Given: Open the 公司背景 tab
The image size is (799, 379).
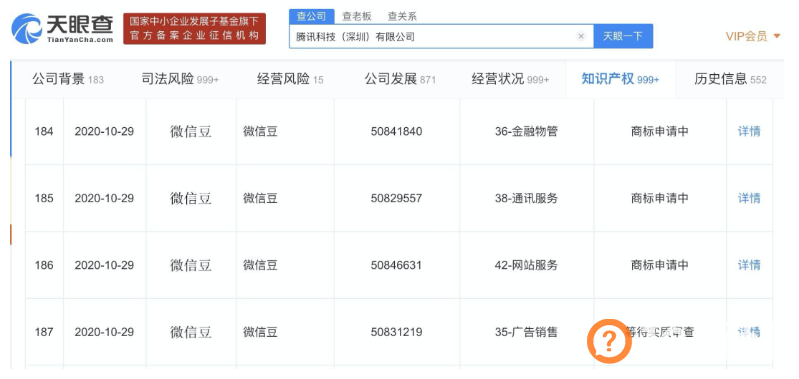Looking at the screenshot, I should [68, 79].
